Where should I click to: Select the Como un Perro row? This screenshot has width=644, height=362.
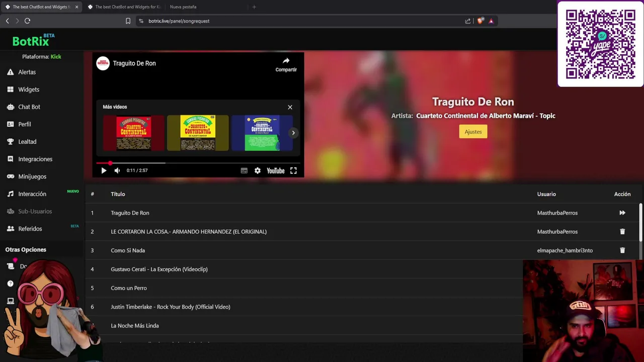304,288
